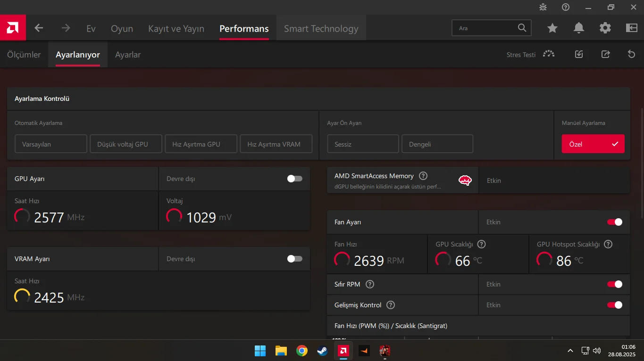Show help for Sıfır RPM

370,284
